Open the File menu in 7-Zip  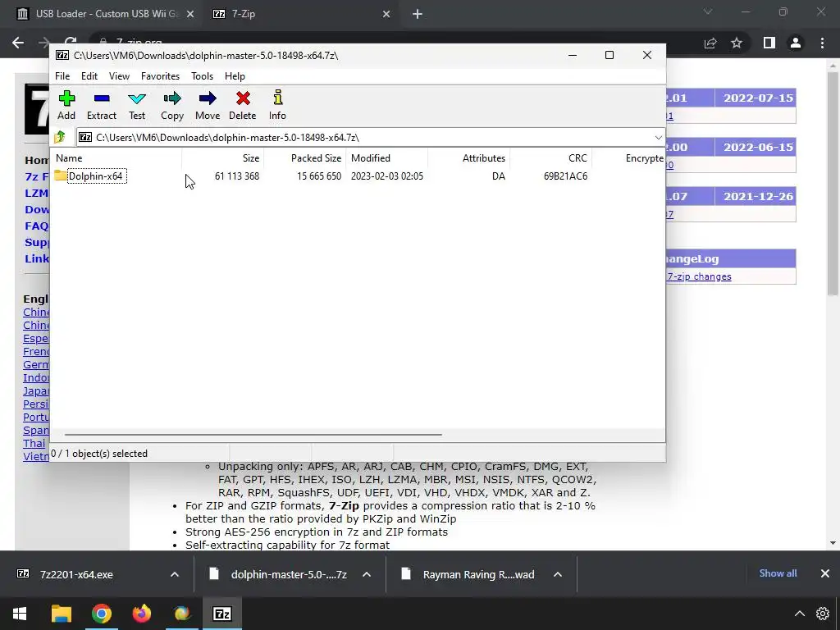tap(62, 76)
